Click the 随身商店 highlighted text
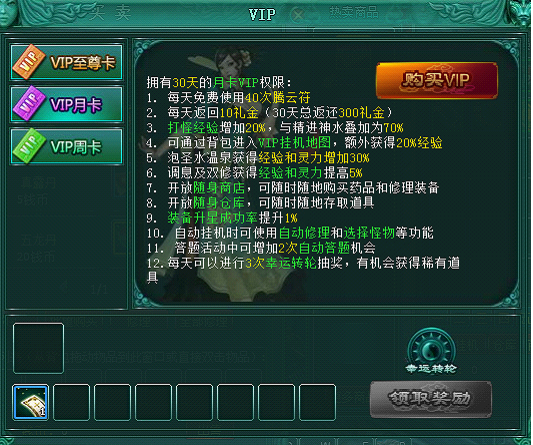 [219, 188]
